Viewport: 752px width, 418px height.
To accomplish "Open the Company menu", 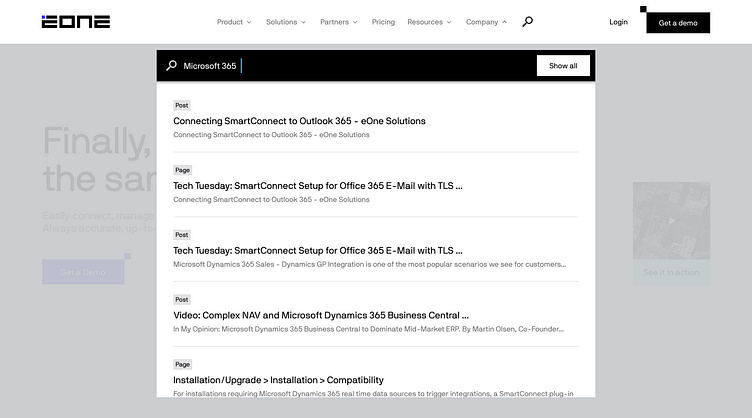I will [482, 22].
